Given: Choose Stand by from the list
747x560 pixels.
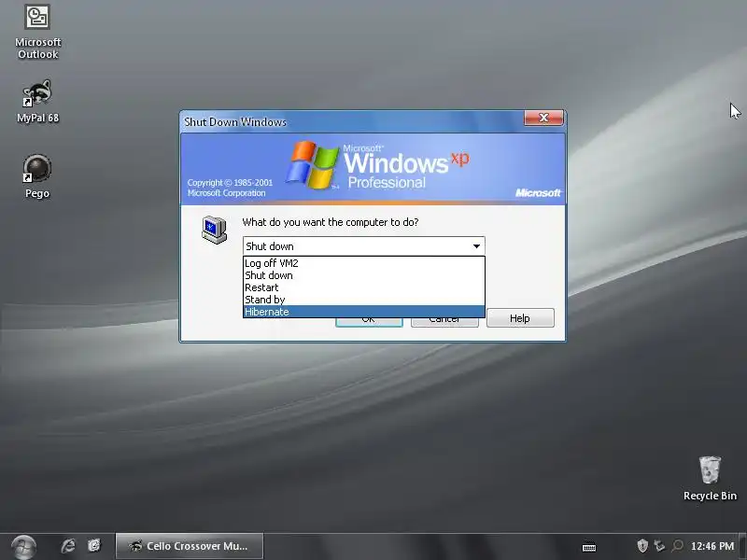Looking at the screenshot, I should coord(364,300).
